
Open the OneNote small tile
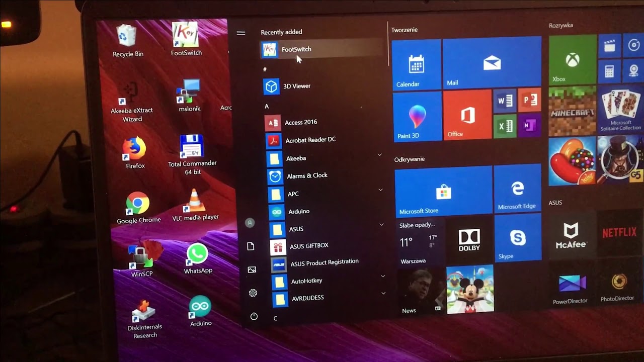click(x=530, y=124)
